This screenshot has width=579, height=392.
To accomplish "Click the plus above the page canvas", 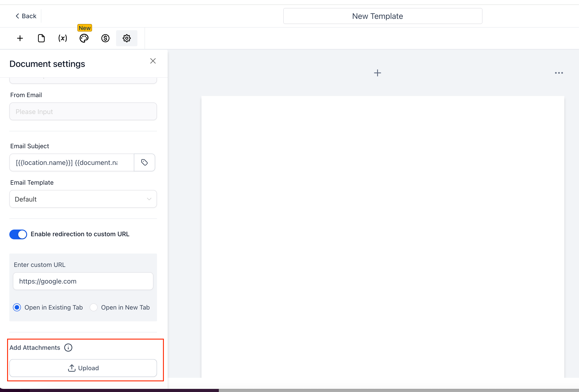I will pyautogui.click(x=378, y=73).
